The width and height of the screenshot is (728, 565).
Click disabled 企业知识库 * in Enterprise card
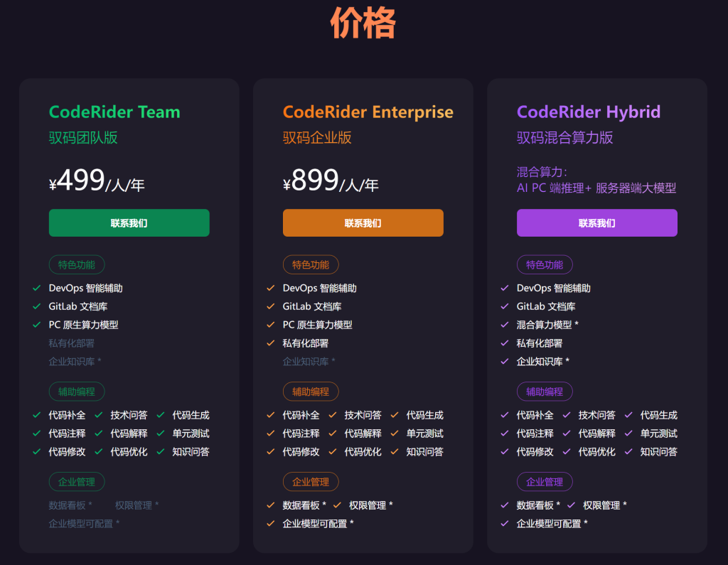(309, 361)
